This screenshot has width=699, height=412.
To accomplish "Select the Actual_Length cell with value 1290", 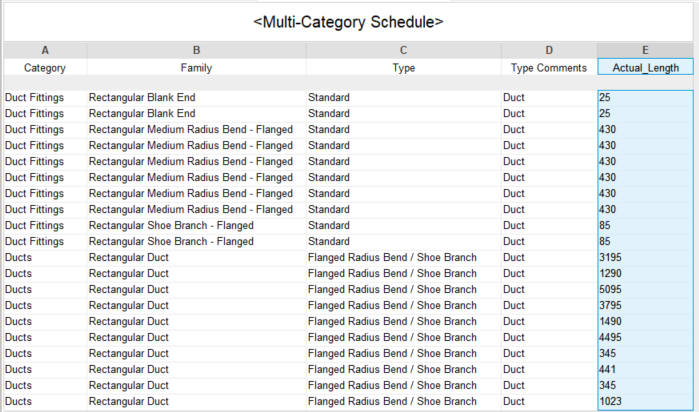I will 646,274.
